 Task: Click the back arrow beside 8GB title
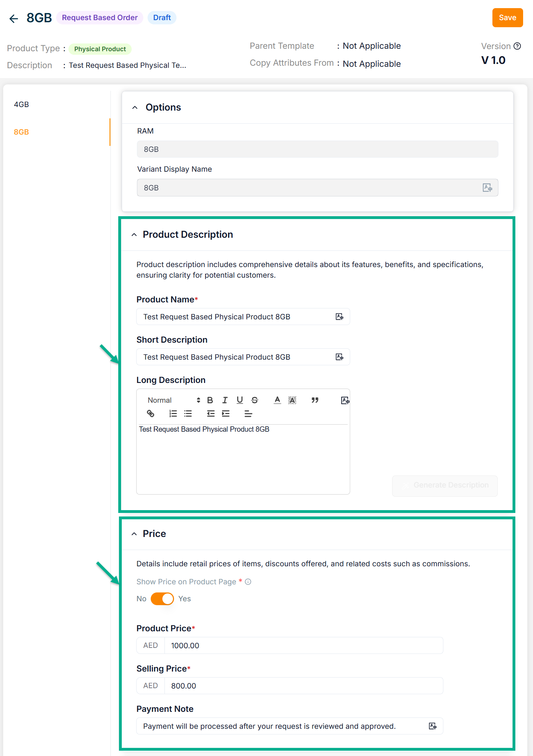coord(14,18)
